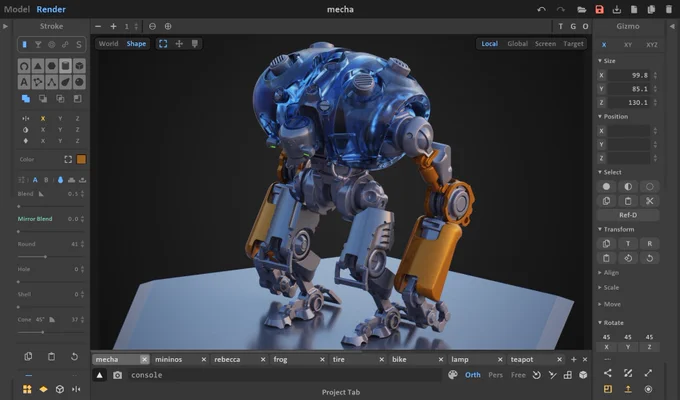The image size is (680, 400).
Task: Click the reset arrow icon below Cone
Action: [x=74, y=357]
